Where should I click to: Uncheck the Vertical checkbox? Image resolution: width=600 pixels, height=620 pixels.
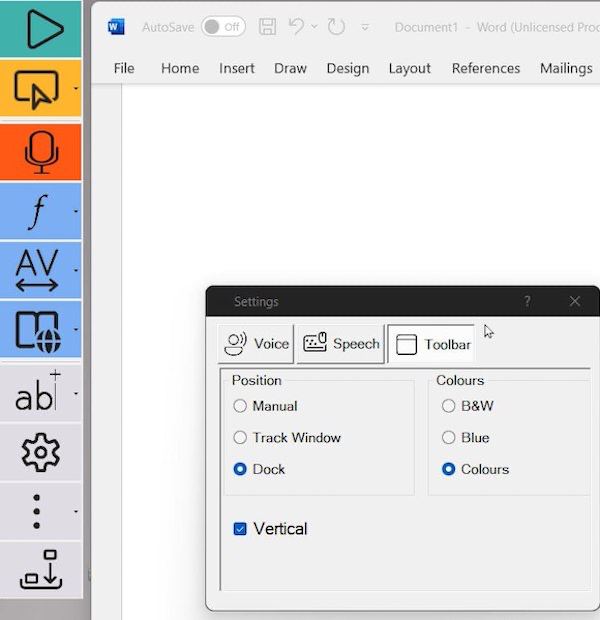(240, 529)
